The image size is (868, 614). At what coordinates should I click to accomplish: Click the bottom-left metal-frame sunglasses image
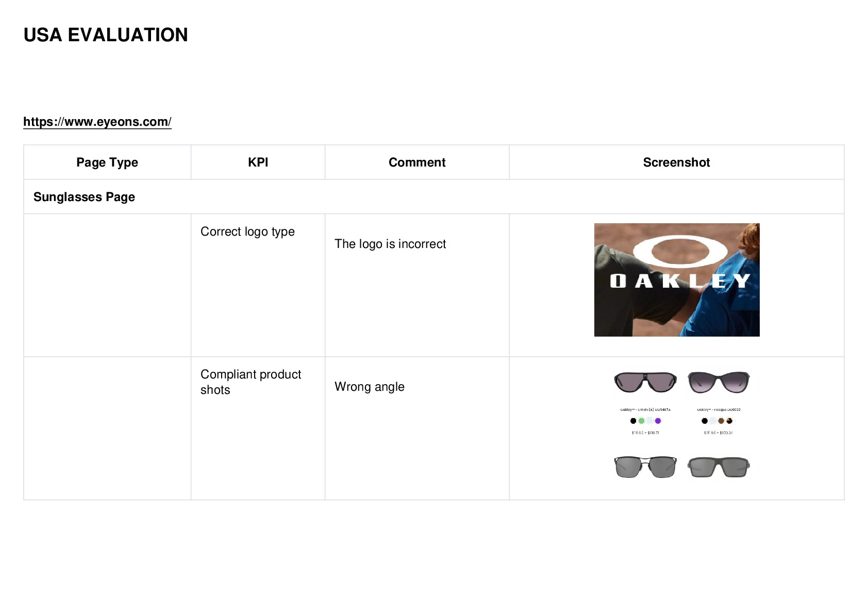(645, 467)
